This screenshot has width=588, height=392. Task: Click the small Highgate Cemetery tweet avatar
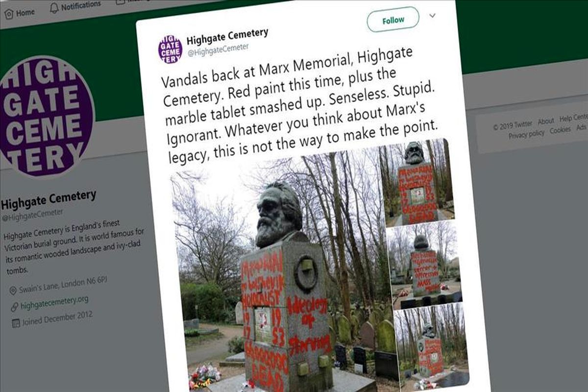pyautogui.click(x=170, y=49)
